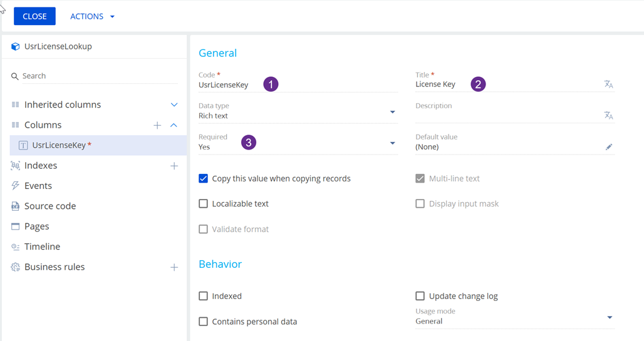Collapse the Columns section chevron
The image size is (644, 341).
174,125
